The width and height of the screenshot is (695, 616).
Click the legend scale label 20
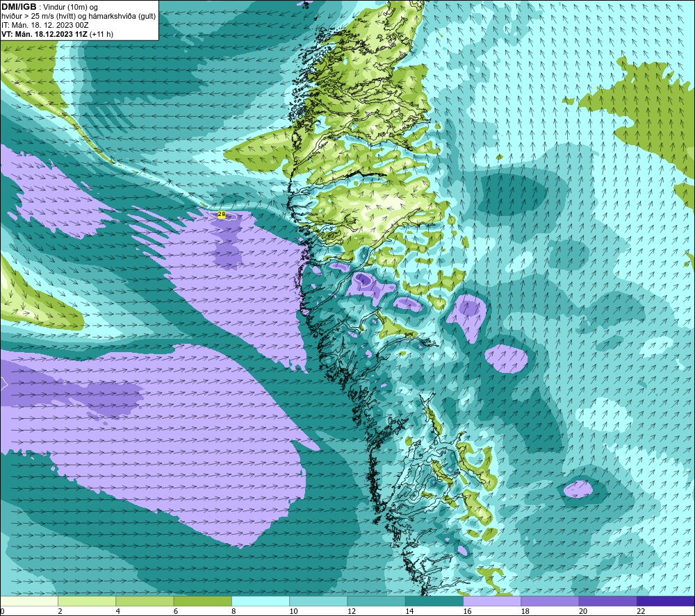pyautogui.click(x=583, y=611)
